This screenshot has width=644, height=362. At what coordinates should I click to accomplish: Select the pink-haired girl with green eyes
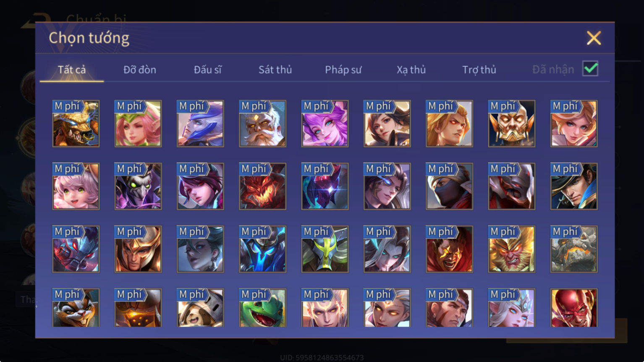click(76, 186)
